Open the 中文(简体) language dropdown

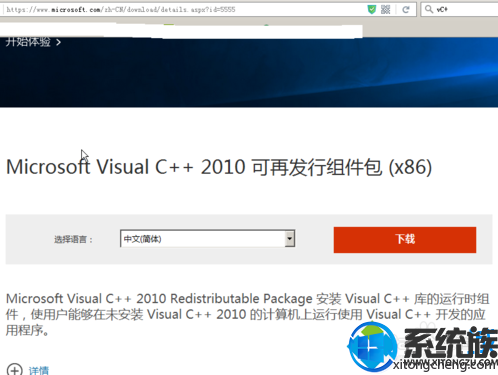tap(207, 239)
